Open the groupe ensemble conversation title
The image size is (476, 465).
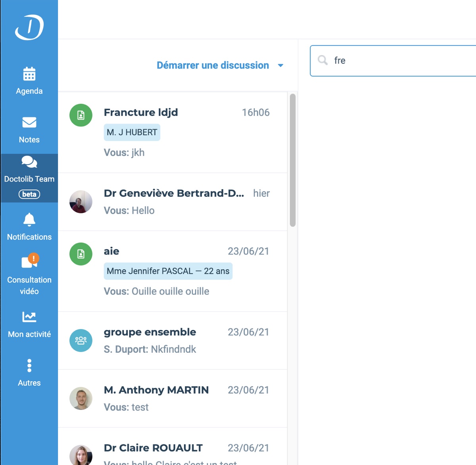tap(150, 332)
